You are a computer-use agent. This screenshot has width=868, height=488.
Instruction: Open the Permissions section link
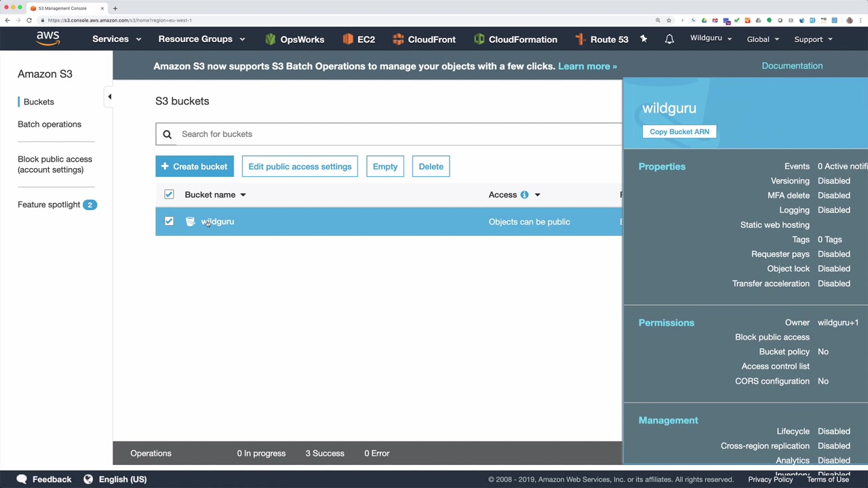point(667,323)
